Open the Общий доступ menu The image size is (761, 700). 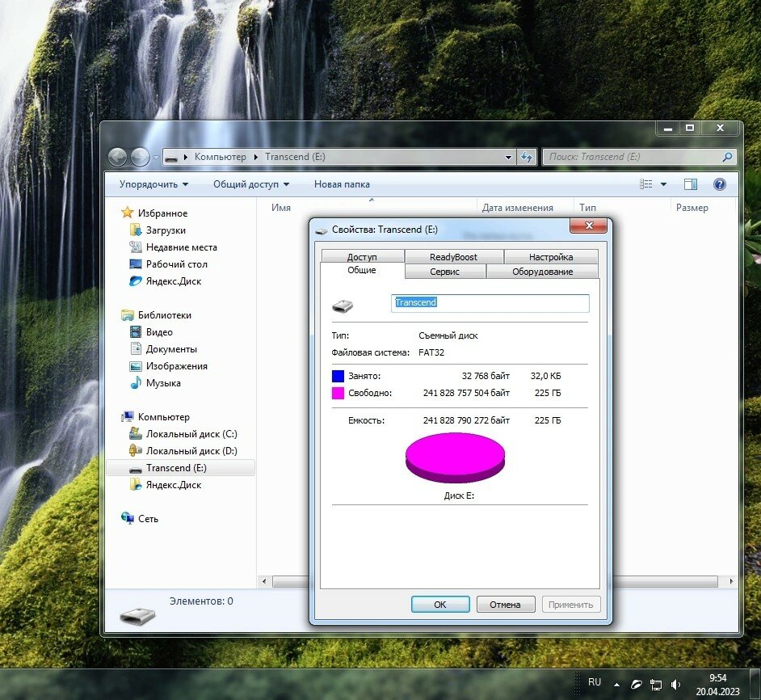tap(251, 184)
